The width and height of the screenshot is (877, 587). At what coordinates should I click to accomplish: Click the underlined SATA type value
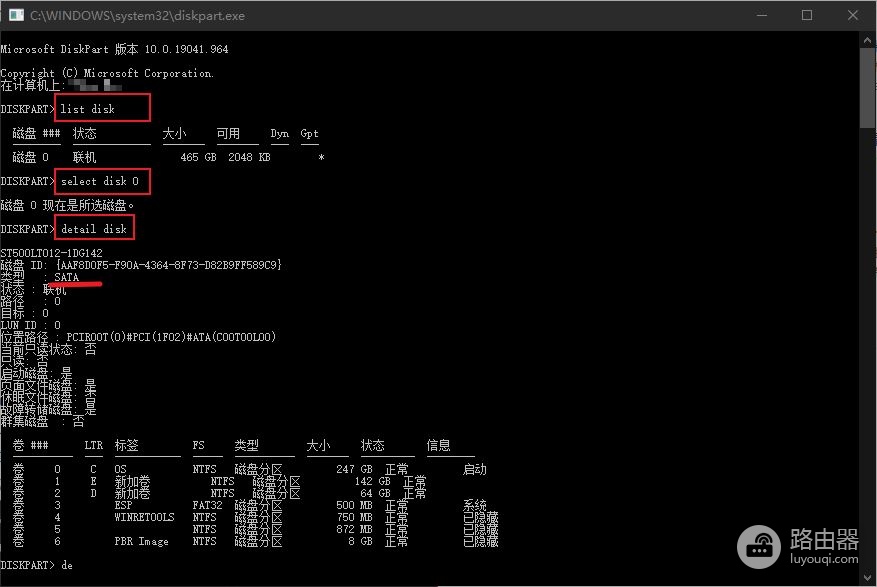click(67, 277)
